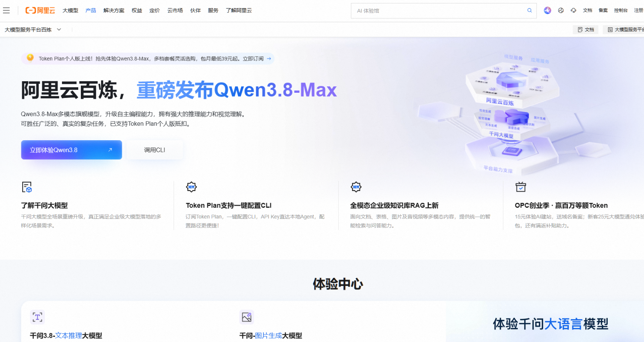Click the 重磅发布Qwen3.8-Max headline text

click(236, 90)
